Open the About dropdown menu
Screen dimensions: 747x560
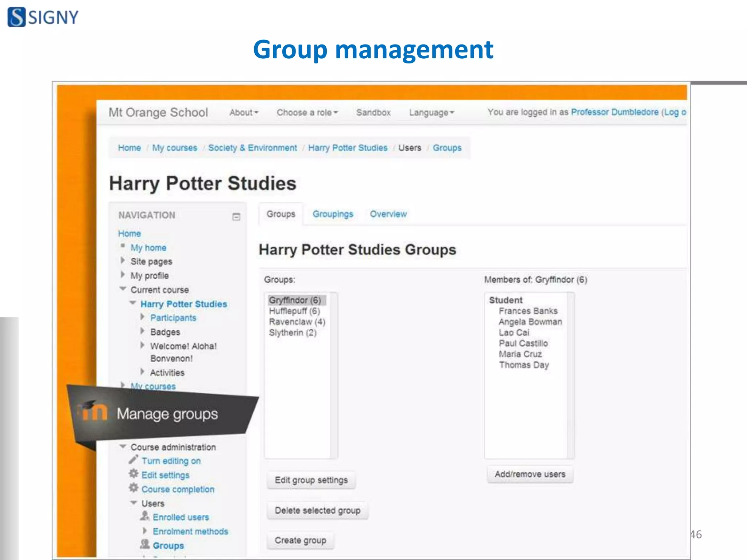pyautogui.click(x=244, y=112)
